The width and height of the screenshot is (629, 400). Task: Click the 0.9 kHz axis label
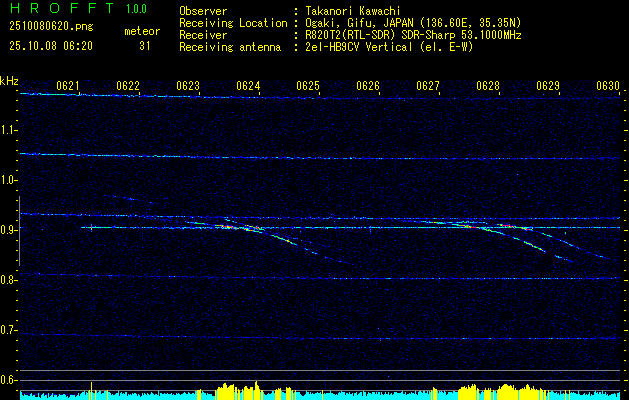click(7, 230)
